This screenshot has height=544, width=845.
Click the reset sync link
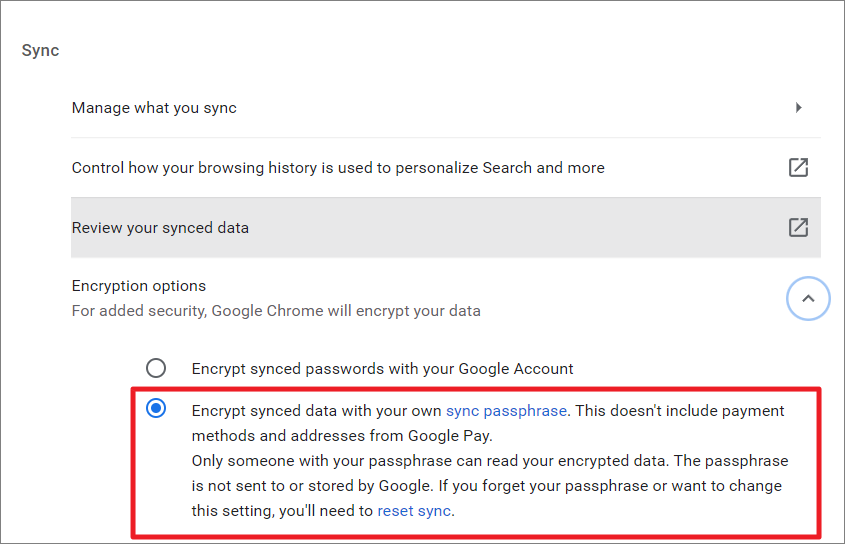[x=414, y=511]
